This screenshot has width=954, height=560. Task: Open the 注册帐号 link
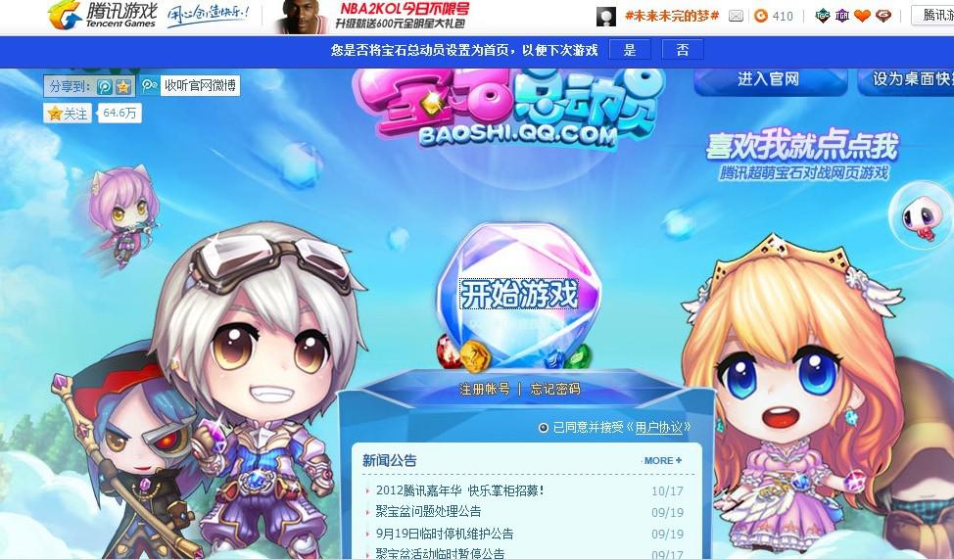(484, 389)
